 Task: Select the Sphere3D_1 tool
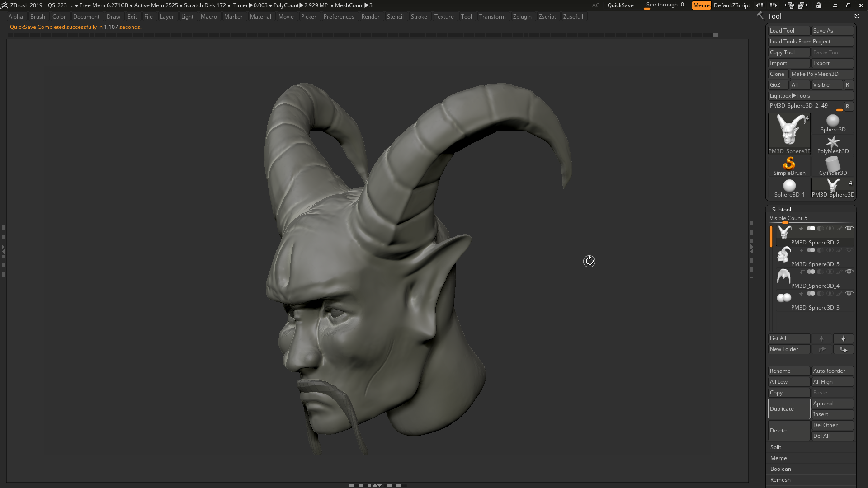coord(789,188)
